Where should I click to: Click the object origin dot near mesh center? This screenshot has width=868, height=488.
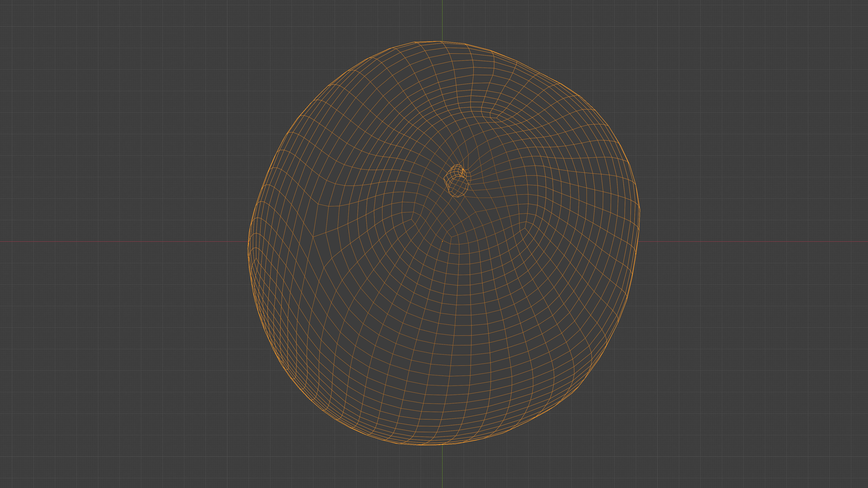(442, 241)
